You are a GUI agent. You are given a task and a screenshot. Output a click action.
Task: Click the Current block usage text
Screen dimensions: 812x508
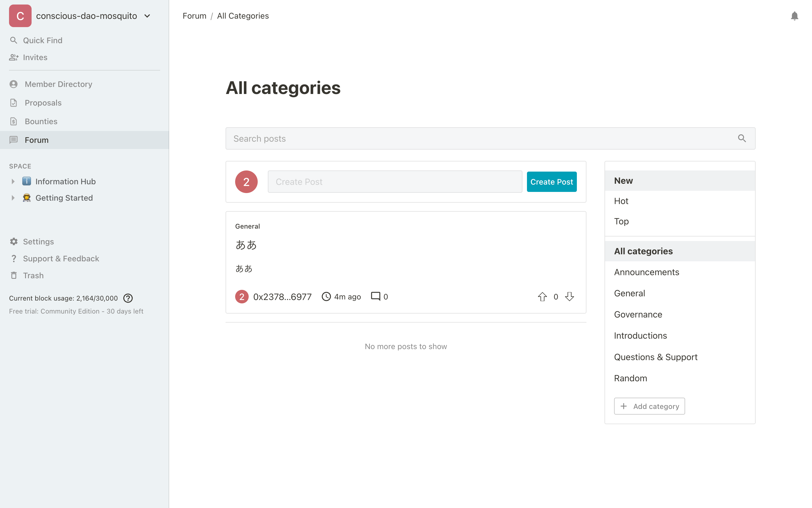(x=63, y=298)
